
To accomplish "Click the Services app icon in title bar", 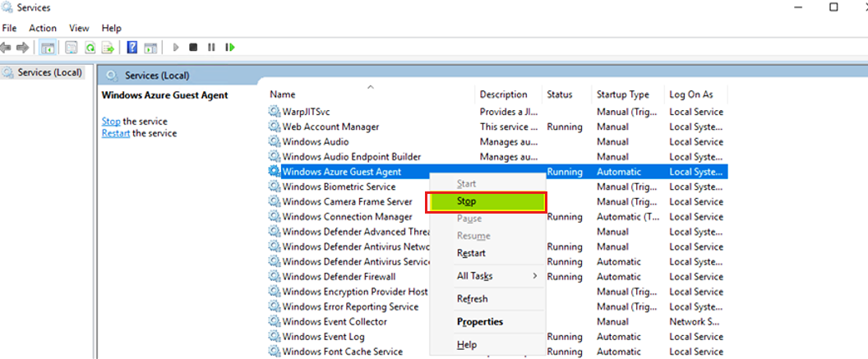I will point(7,7).
